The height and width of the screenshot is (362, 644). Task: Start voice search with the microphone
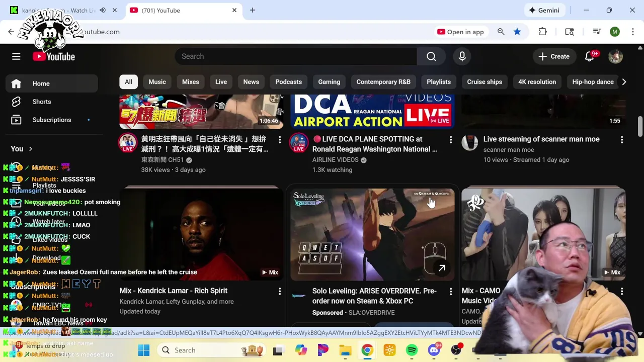click(x=462, y=56)
